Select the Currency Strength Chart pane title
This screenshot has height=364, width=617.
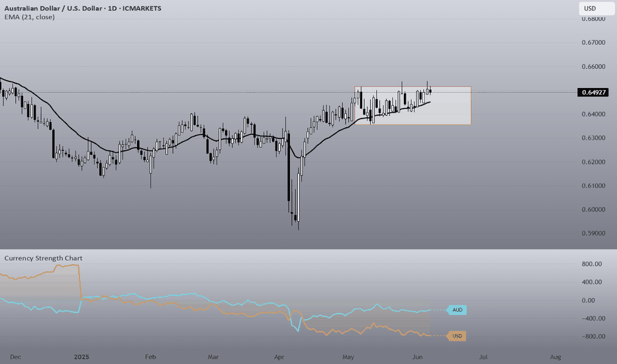[x=43, y=258]
